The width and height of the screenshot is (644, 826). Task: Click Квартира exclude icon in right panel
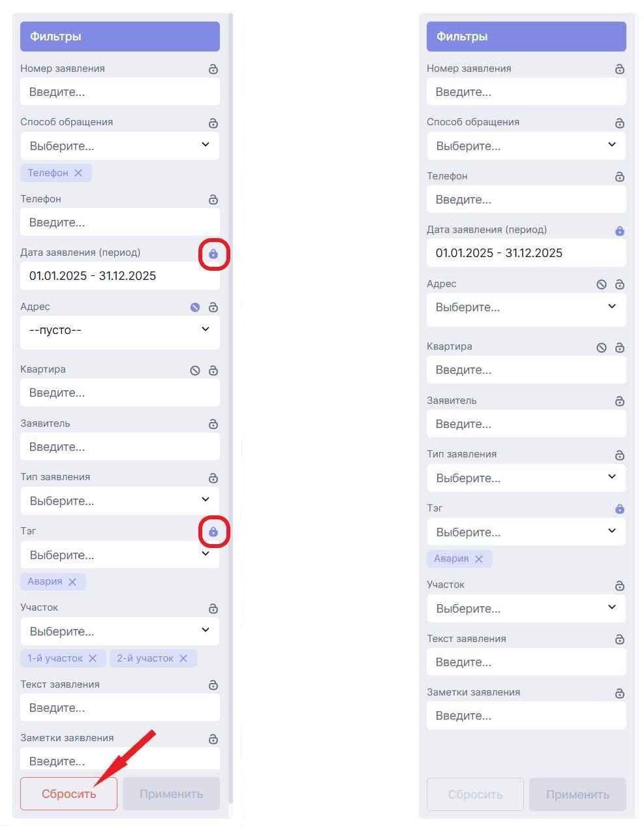(602, 348)
